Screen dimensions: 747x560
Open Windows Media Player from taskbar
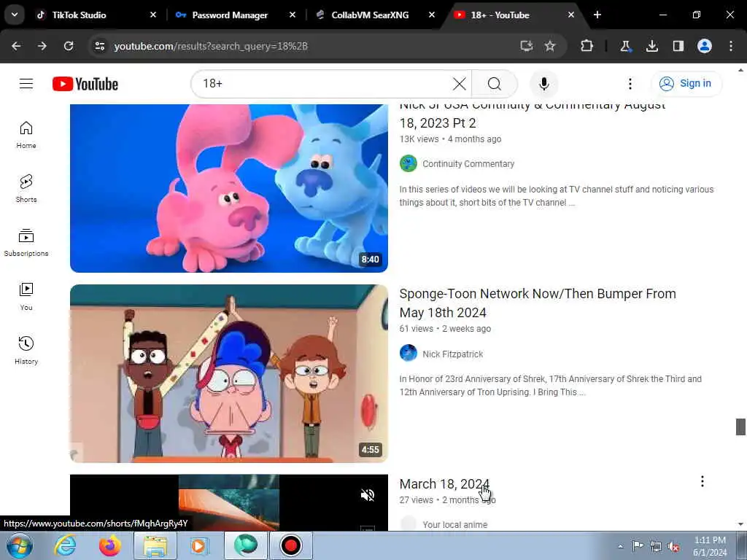click(x=200, y=545)
